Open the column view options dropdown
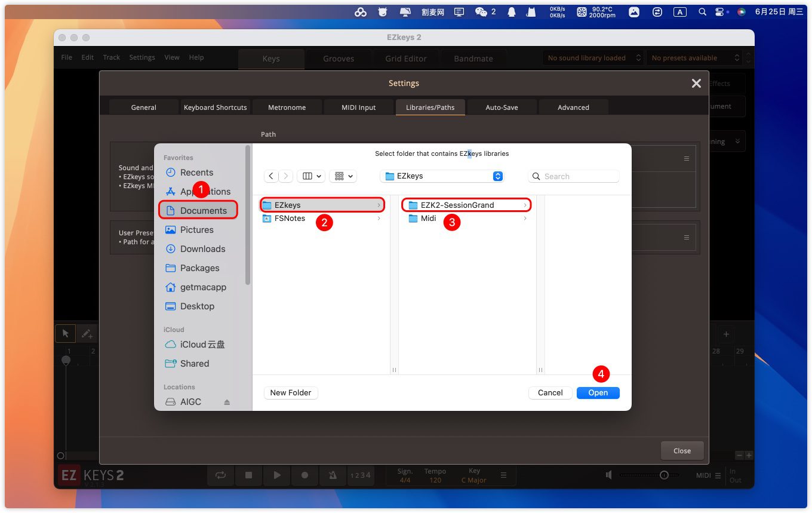Screen dimensions: 812x513 tap(312, 176)
